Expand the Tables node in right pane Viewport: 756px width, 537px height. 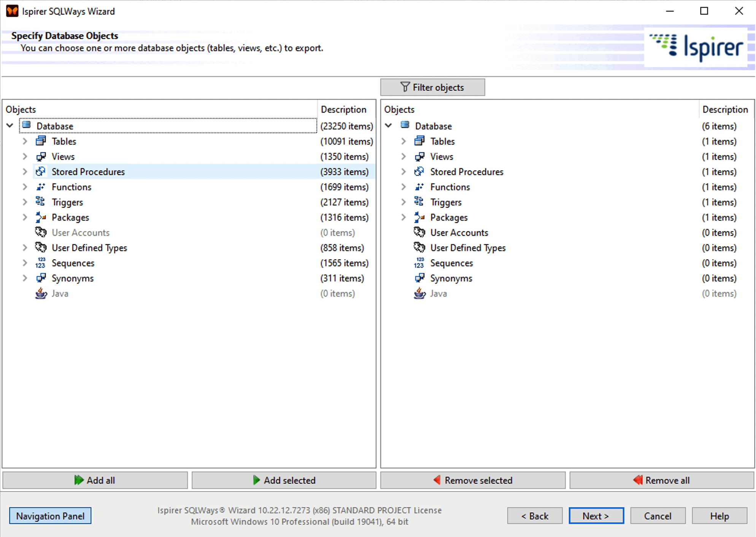[404, 141]
